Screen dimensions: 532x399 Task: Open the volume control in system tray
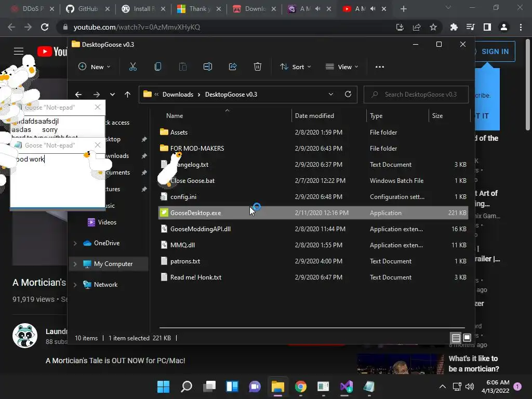tap(470, 387)
